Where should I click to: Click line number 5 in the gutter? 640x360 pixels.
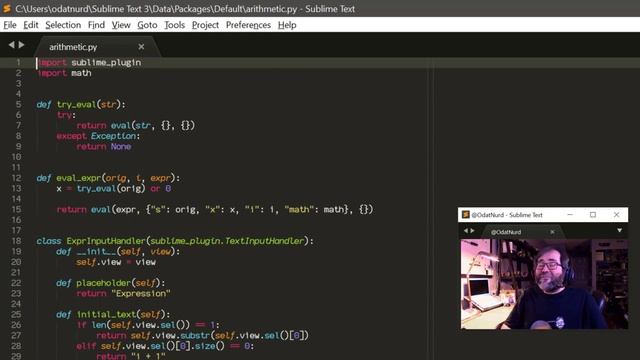point(18,104)
